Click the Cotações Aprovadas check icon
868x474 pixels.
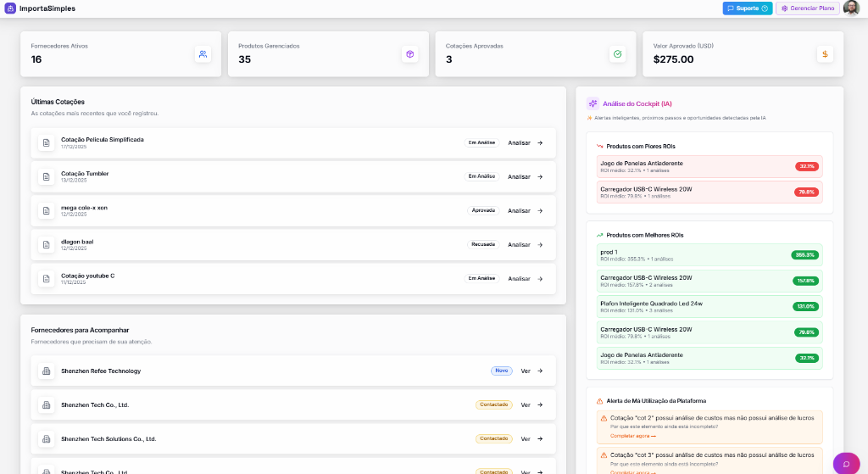617,54
